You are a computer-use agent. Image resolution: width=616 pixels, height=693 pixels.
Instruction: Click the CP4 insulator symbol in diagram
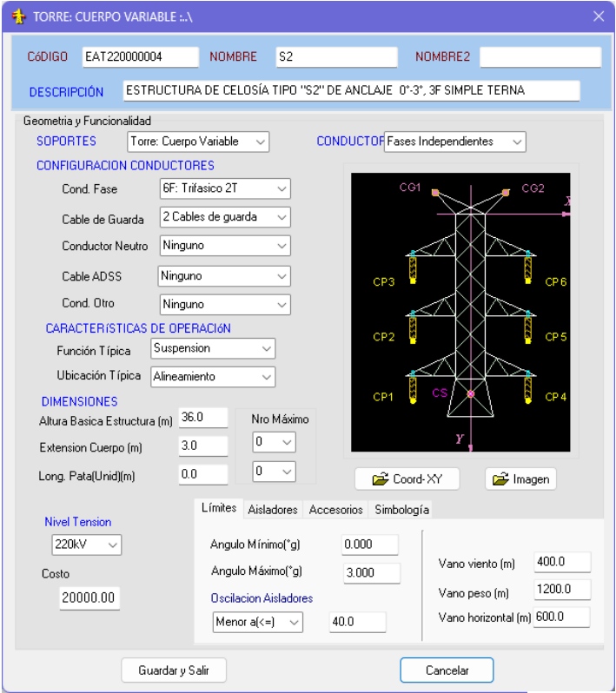tap(528, 387)
